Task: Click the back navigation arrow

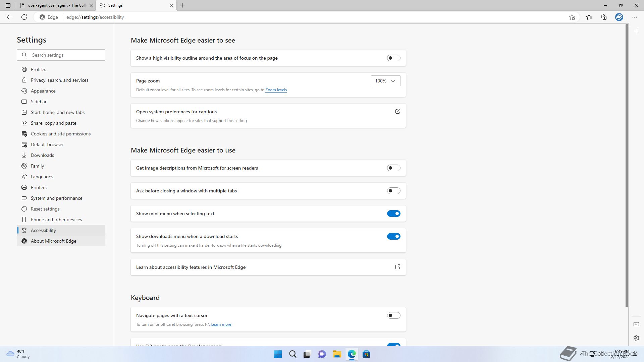Action: pos(9,17)
